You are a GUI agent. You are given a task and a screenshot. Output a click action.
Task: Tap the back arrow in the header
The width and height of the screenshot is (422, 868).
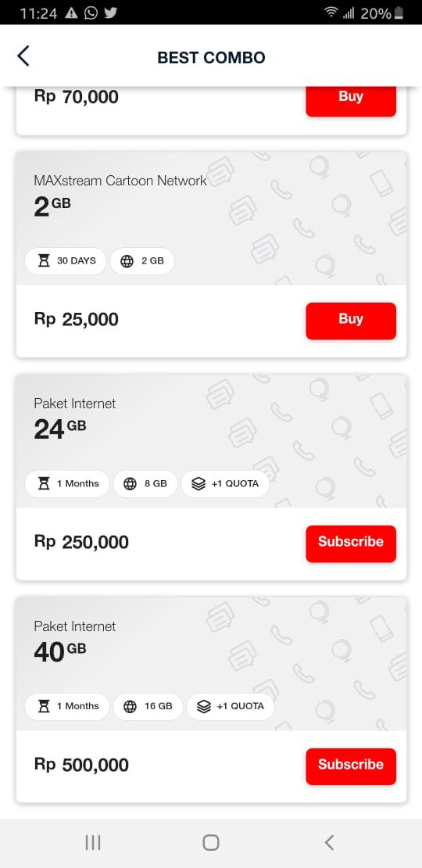click(23, 56)
